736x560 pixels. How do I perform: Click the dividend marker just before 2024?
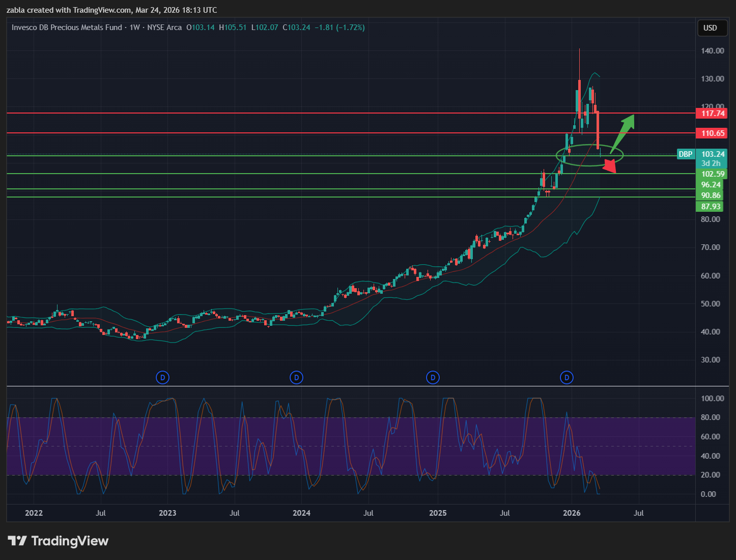coord(296,378)
